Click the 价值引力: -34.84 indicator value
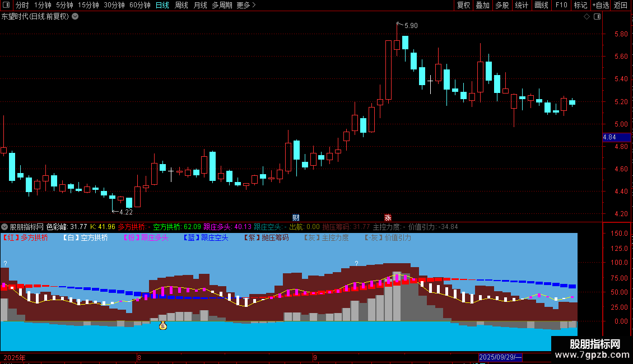Viewport: 633px width, 364px height. click(x=433, y=227)
